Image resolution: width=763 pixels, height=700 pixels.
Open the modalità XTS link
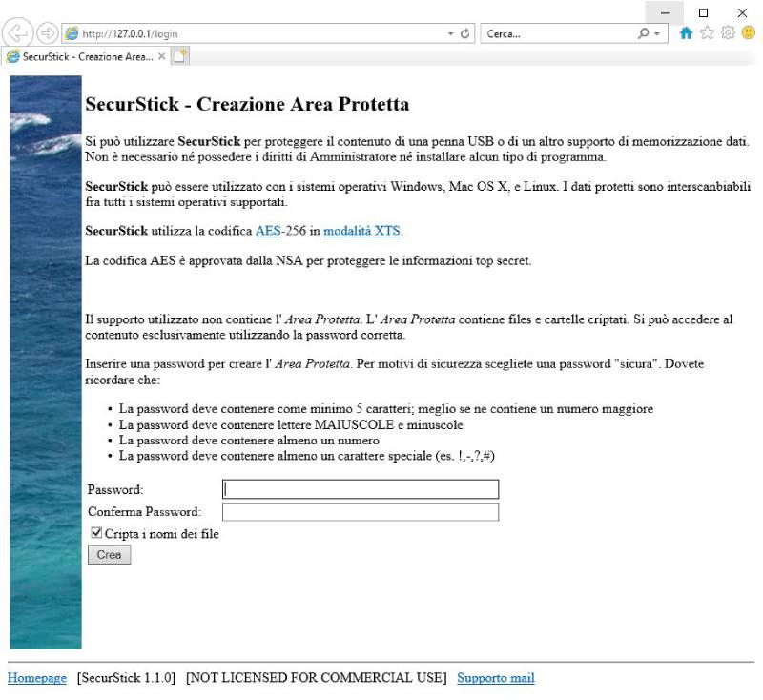click(361, 231)
